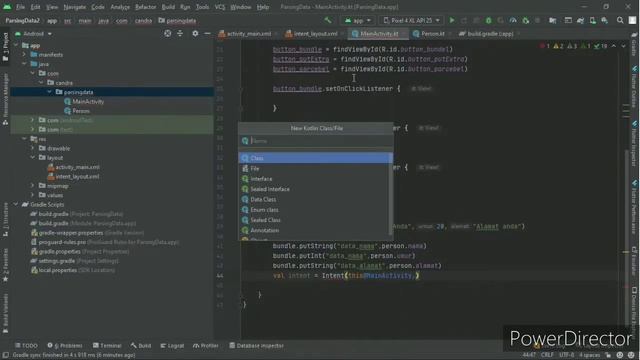Click the UTF-8 encoding status bar entry

(x=567, y=355)
